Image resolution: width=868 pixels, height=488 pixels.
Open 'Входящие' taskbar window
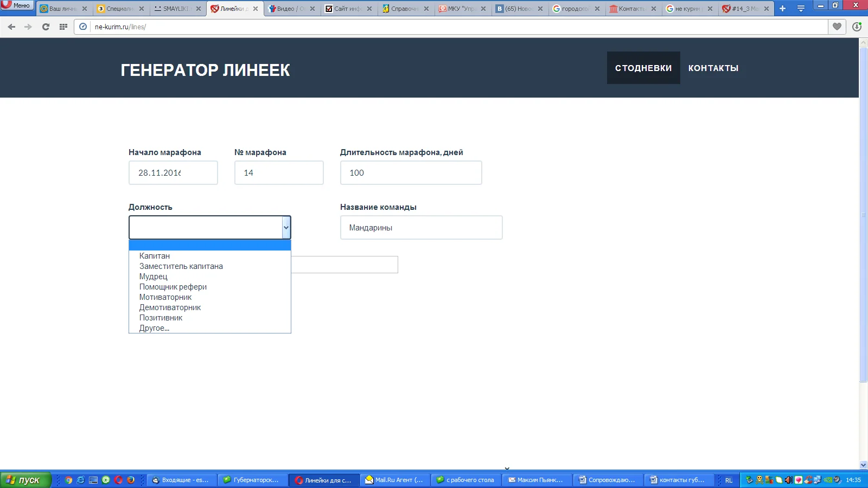tap(182, 480)
